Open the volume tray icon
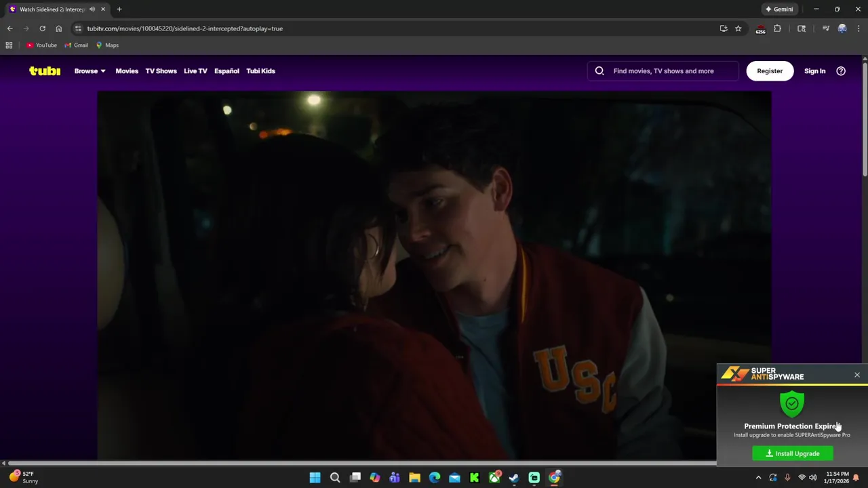Image resolution: width=868 pixels, height=488 pixels. (812, 478)
